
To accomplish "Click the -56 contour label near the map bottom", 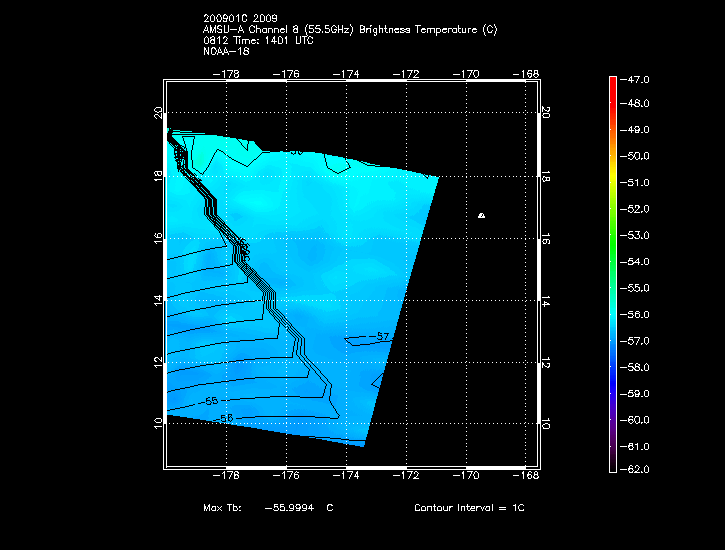I will coord(225,417).
